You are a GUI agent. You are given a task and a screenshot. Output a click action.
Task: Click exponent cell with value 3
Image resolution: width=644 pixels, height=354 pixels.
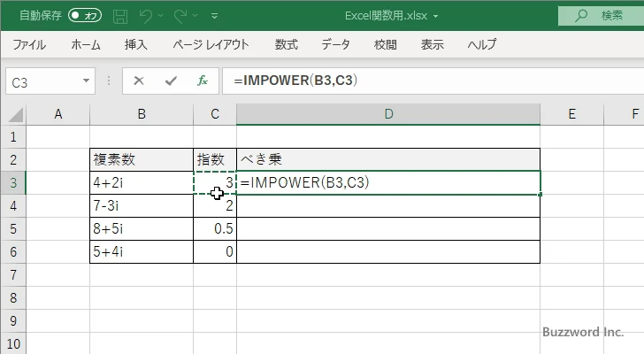click(215, 182)
